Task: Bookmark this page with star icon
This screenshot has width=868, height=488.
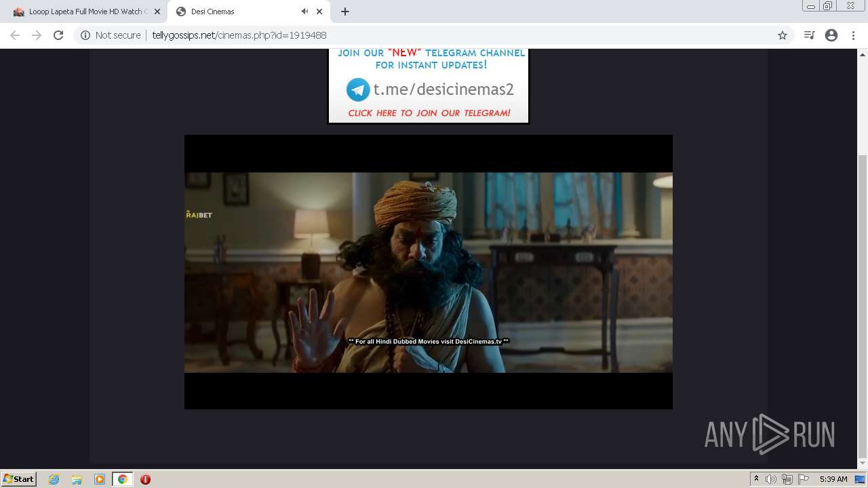Action: pos(783,35)
